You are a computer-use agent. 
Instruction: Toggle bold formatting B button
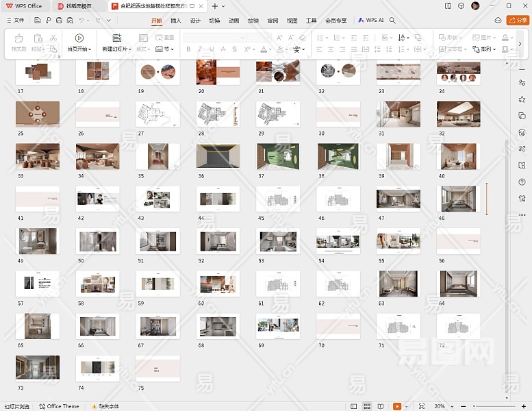189,49
